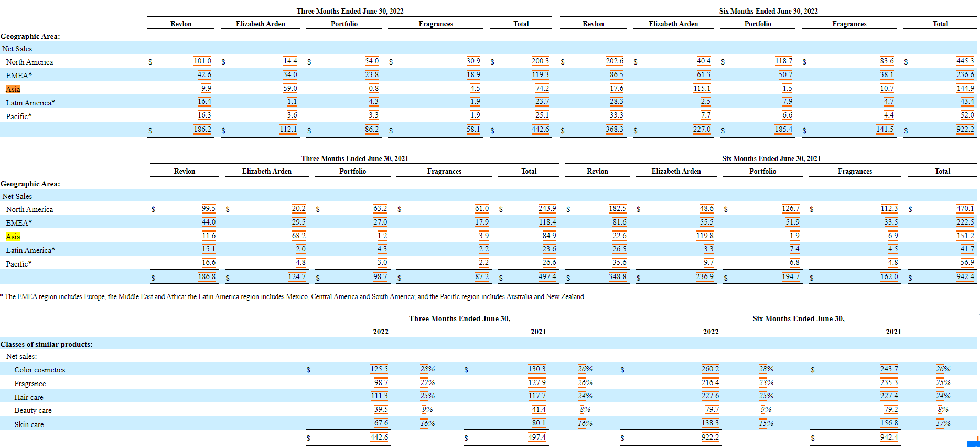Select the 186.8 Revlon column total
The height and width of the screenshot is (447, 980).
pyautogui.click(x=207, y=276)
